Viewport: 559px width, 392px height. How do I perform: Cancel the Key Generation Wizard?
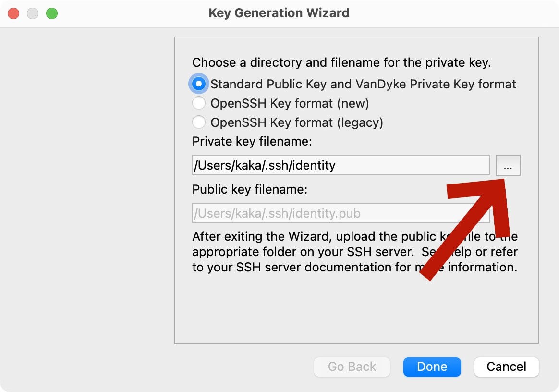pyautogui.click(x=506, y=367)
